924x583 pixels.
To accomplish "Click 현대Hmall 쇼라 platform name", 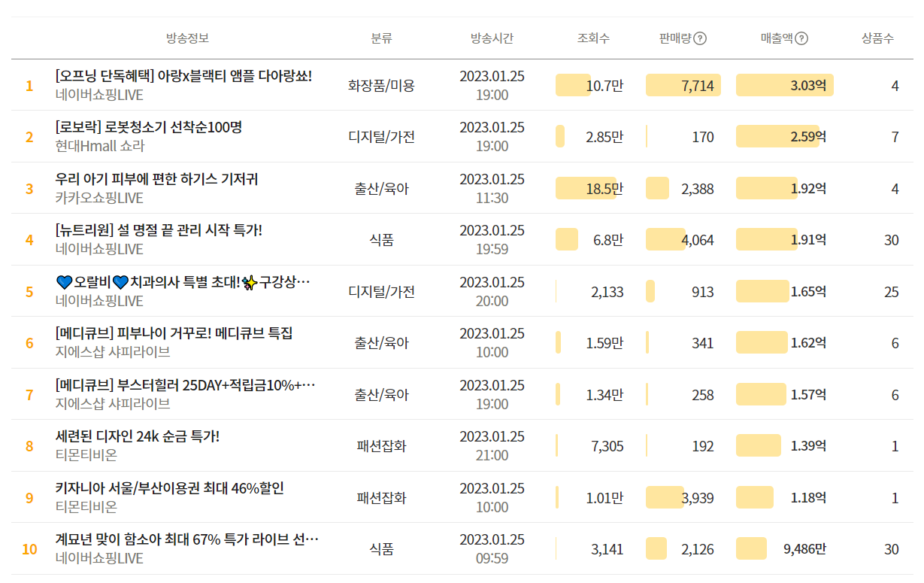I will coord(100,147).
